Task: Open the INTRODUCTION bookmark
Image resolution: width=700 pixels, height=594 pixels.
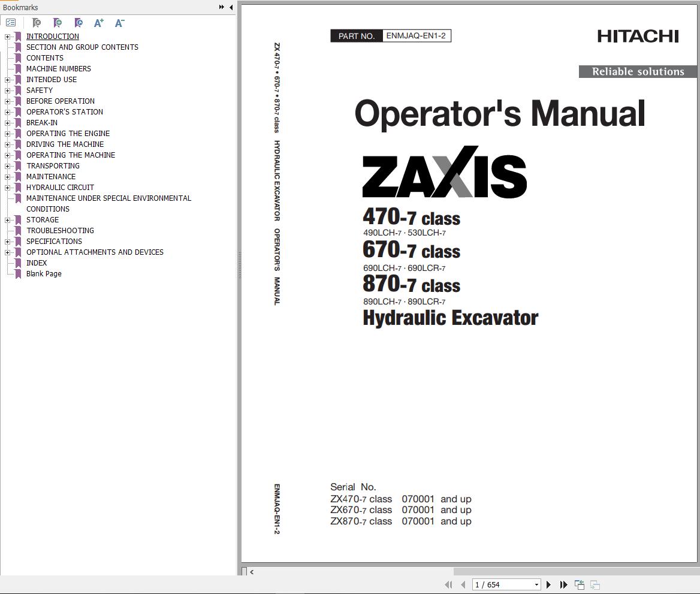Action: pos(52,36)
